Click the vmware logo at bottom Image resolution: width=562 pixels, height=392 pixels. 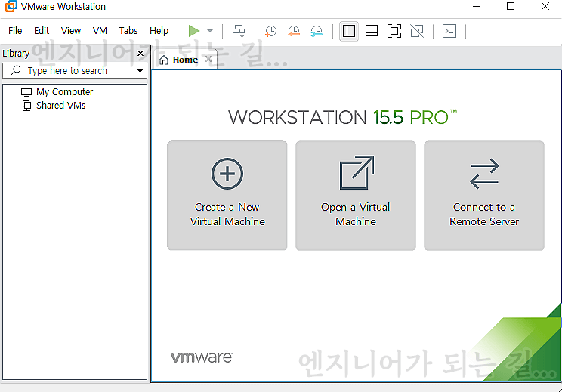click(x=202, y=357)
